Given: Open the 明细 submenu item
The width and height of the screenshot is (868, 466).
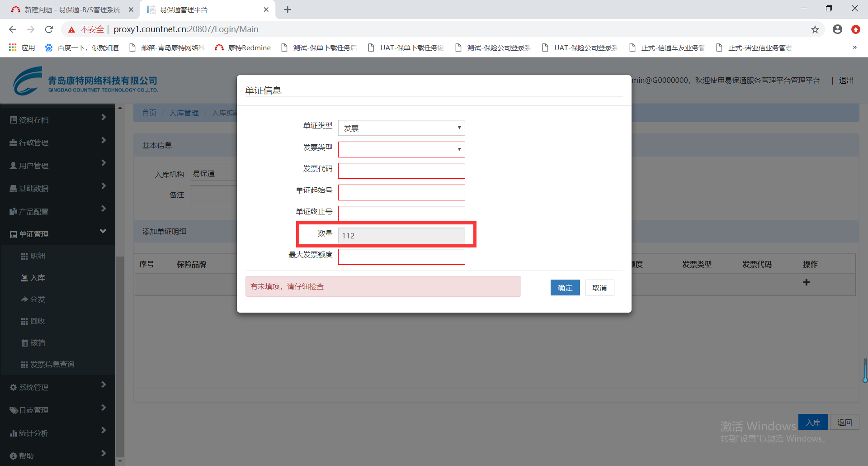Looking at the screenshot, I should point(38,256).
